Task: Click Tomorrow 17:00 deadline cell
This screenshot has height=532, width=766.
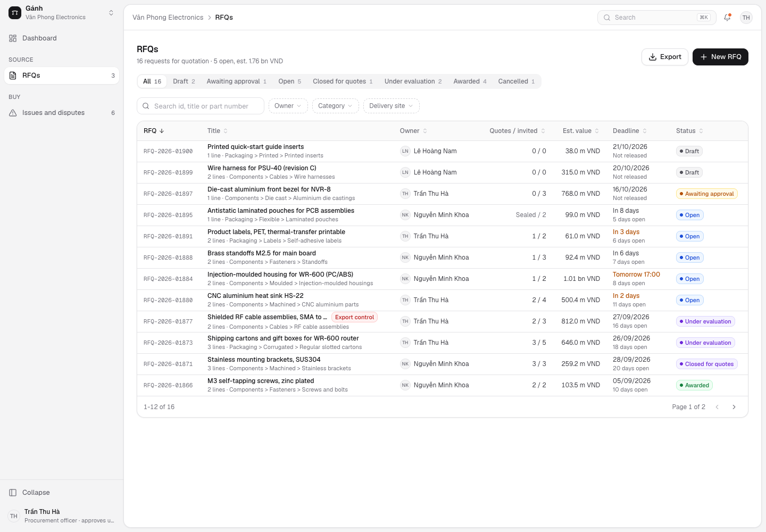Action: 636,275
